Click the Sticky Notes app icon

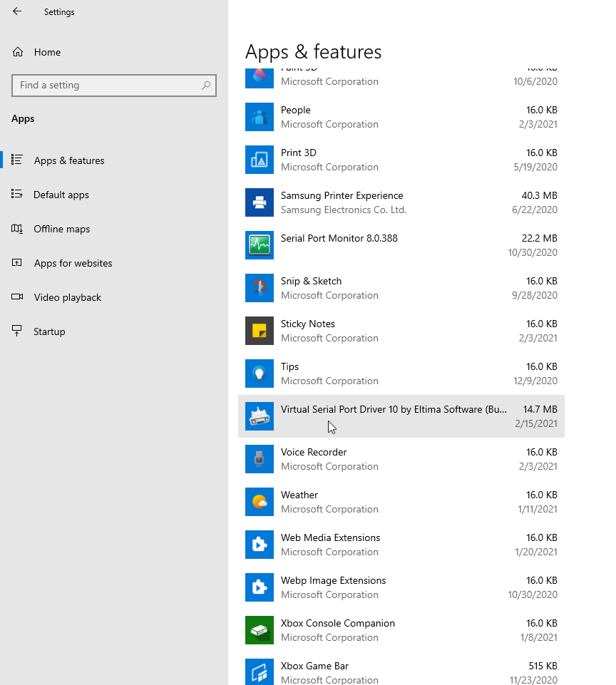260,331
